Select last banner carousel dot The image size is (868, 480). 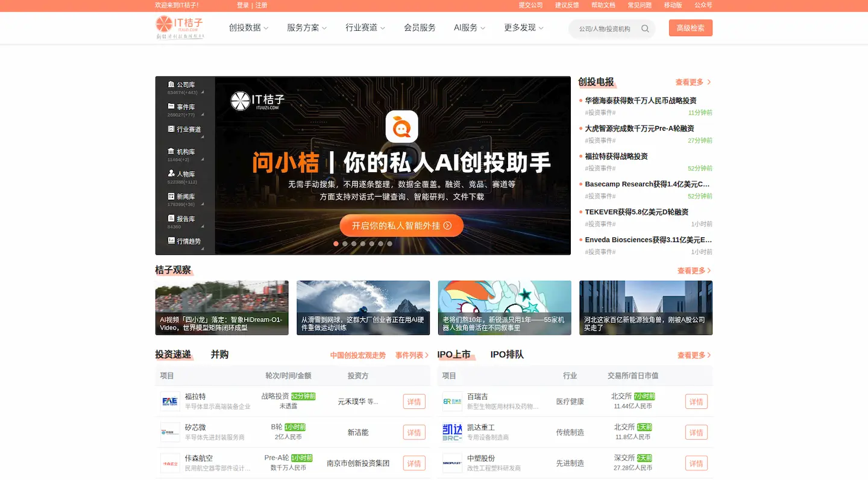coord(389,244)
